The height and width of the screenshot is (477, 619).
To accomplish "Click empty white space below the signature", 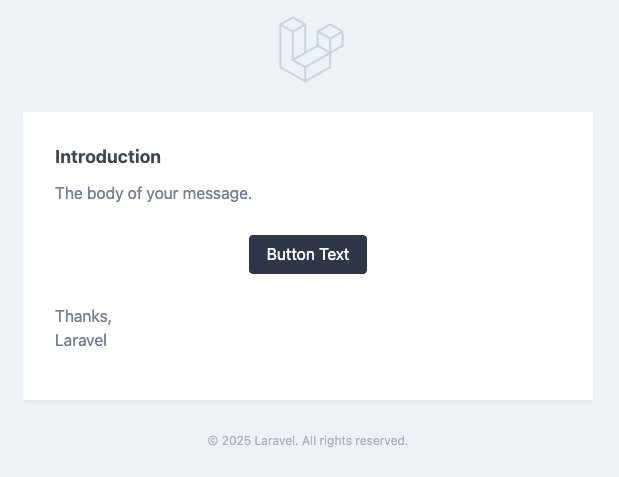I will [x=300, y=375].
